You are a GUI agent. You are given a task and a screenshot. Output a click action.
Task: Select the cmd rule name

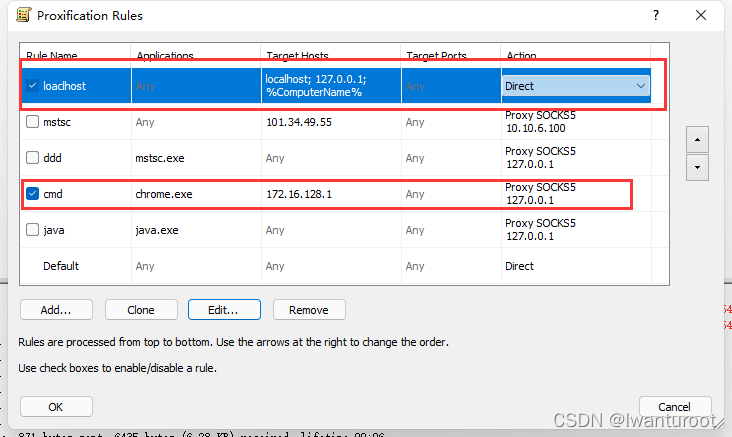(x=53, y=194)
